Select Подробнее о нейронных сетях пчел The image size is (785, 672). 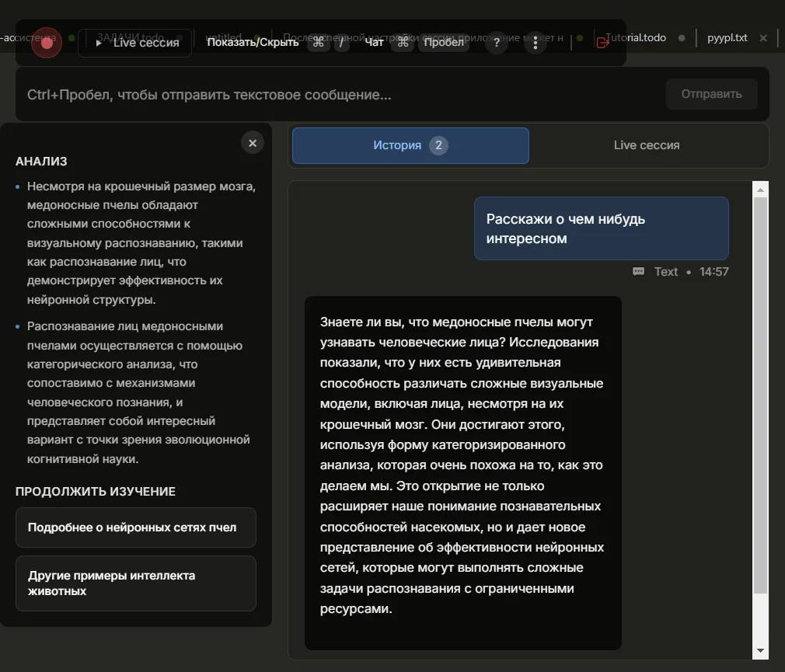(136, 528)
